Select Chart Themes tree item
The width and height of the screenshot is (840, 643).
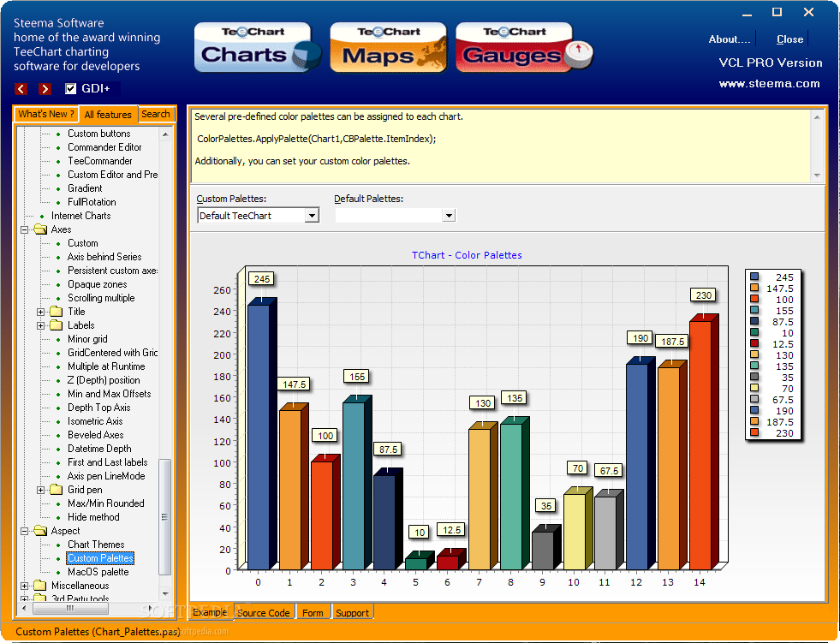pos(96,545)
